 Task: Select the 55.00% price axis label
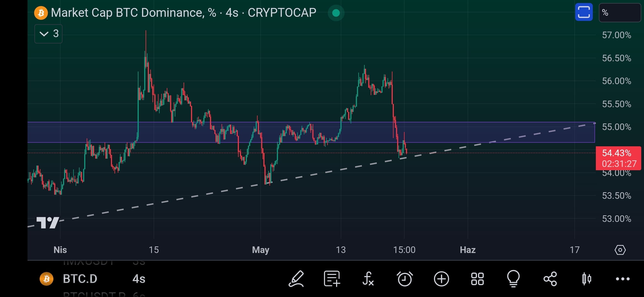pyautogui.click(x=616, y=127)
